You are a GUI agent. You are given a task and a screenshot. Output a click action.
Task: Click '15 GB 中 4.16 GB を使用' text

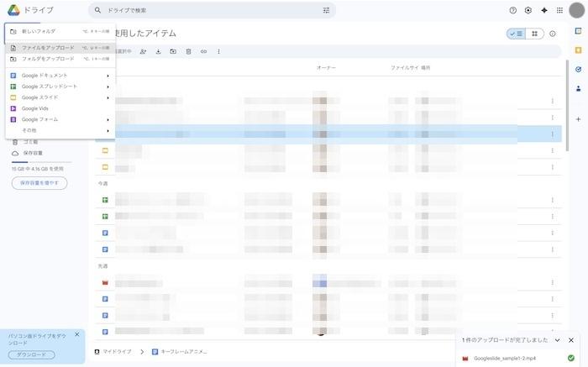[x=38, y=169]
